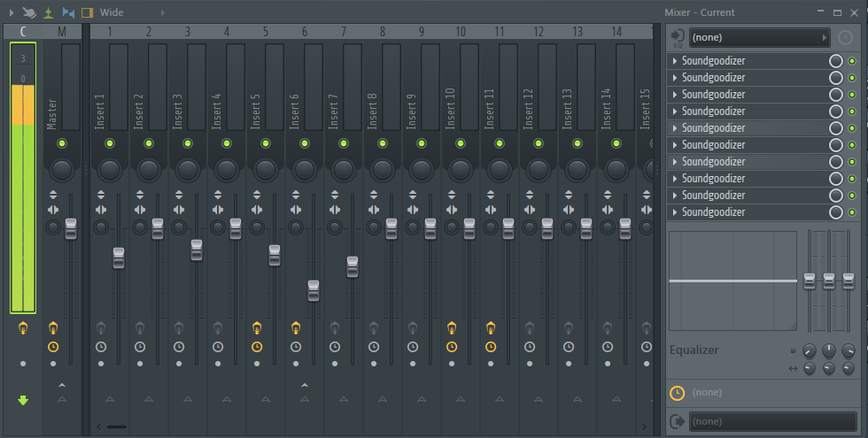Toggle the green waveform meter view icon

pyautogui.click(x=48, y=12)
